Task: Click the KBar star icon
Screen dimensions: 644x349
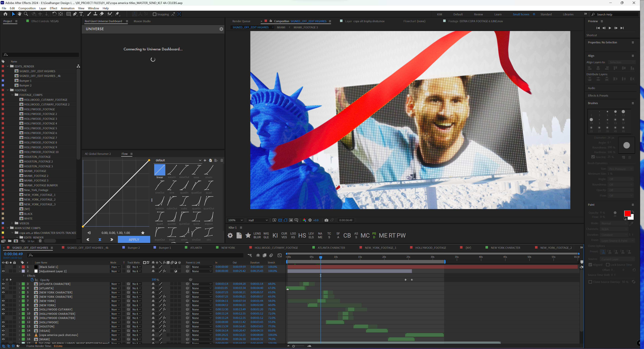Action: click(x=248, y=235)
